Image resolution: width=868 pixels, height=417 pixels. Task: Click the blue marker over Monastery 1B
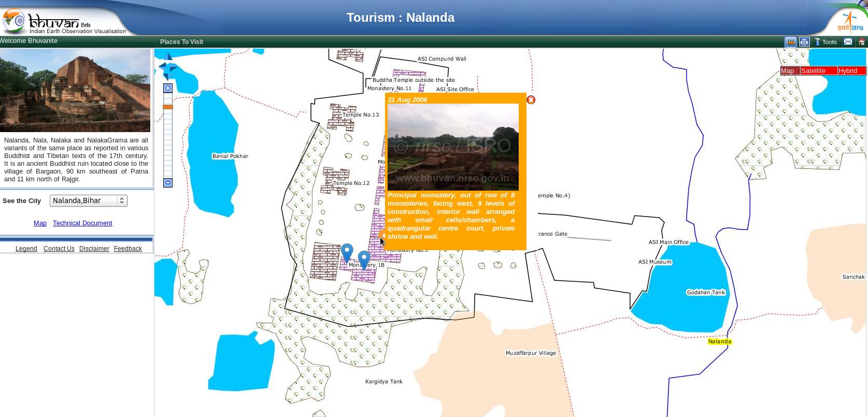364,260
